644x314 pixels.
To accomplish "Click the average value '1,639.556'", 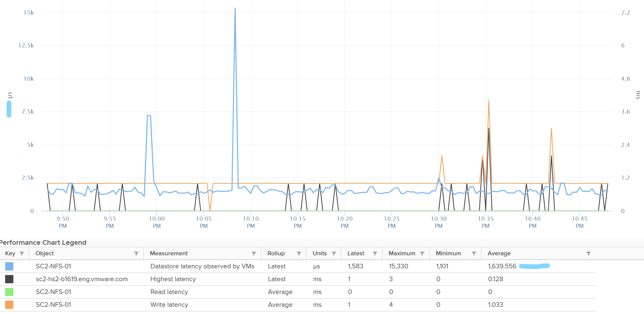I will tap(502, 266).
